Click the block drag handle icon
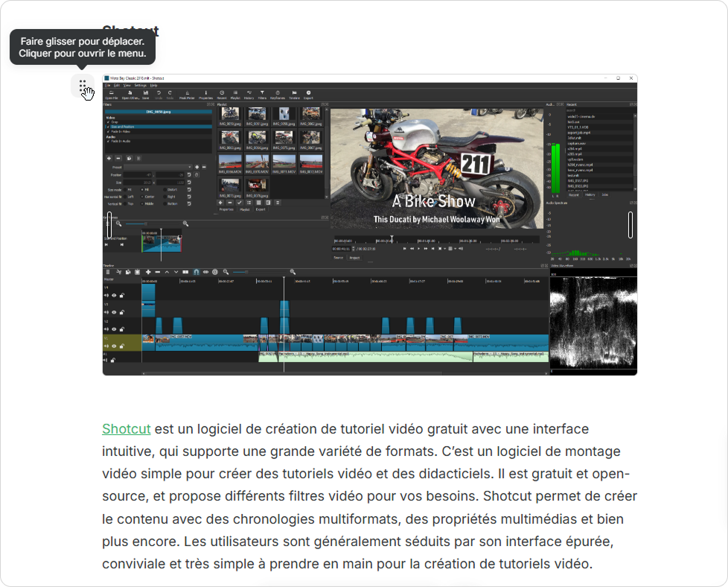 pos(83,86)
